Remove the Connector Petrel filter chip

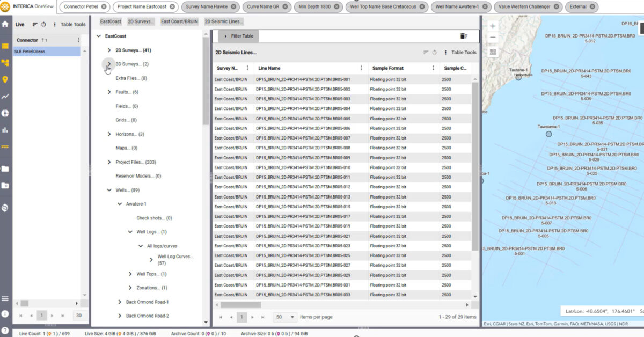pos(104,7)
